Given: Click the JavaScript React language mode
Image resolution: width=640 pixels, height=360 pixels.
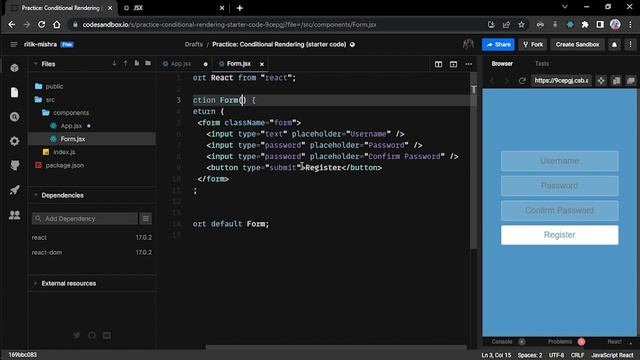Looking at the screenshot, I should click(612, 355).
